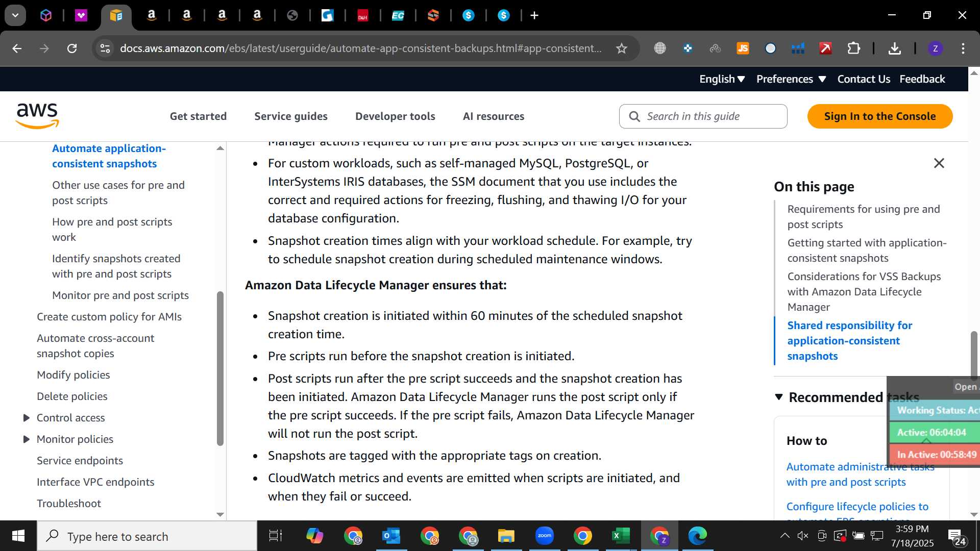Click the Search in this guide field

pyautogui.click(x=703, y=116)
